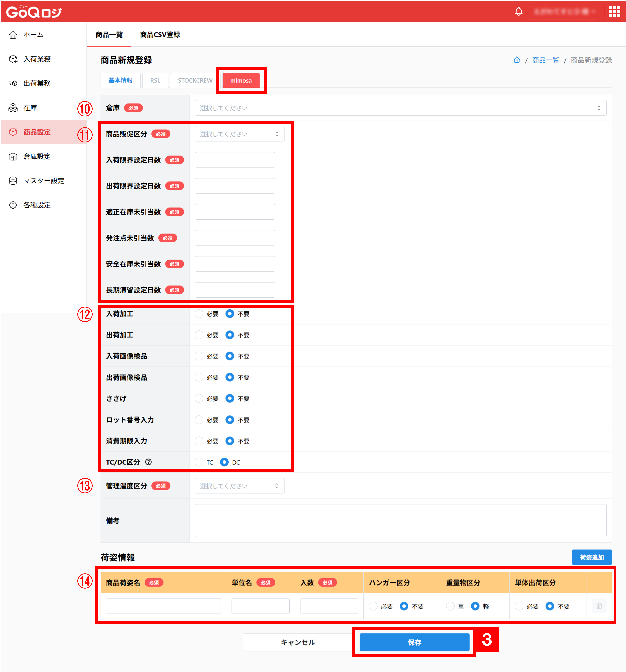Open the apps grid menu icon
The image size is (626, 672).
click(x=614, y=12)
